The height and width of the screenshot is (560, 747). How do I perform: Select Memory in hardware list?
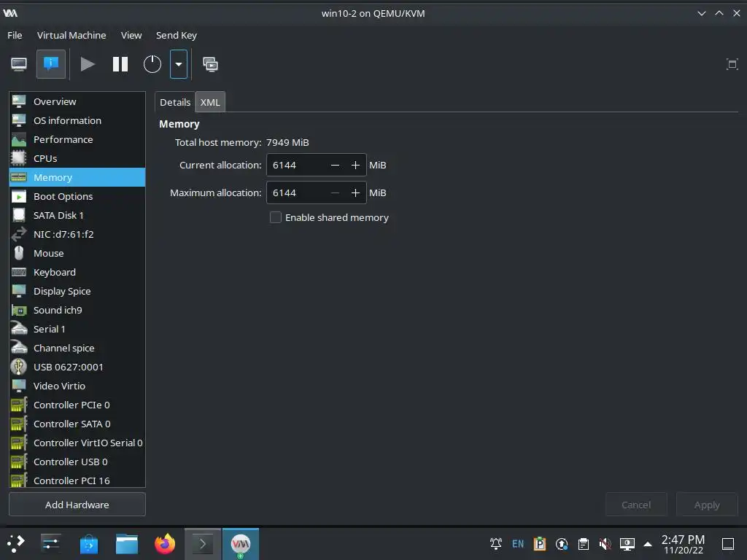coord(77,177)
